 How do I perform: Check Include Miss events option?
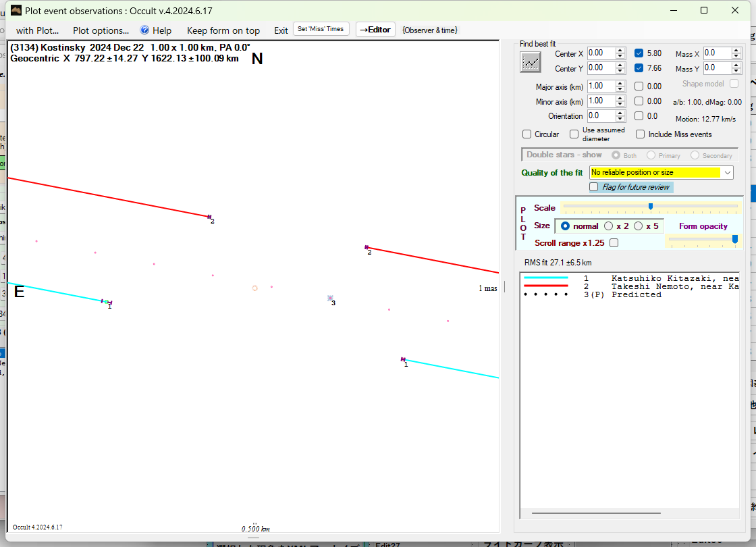coord(640,134)
